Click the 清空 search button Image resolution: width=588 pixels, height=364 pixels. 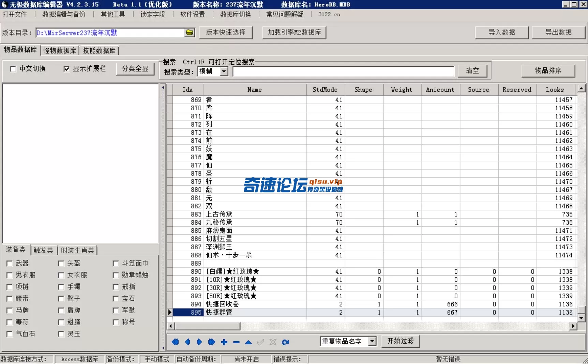click(472, 71)
